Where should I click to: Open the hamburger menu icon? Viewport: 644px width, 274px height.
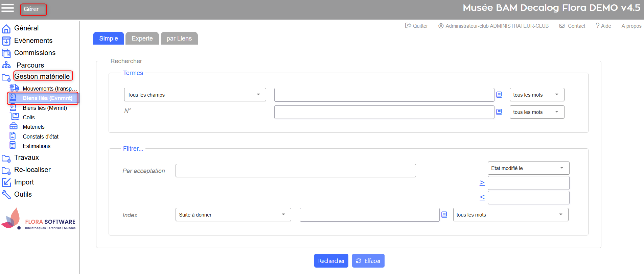7,8
